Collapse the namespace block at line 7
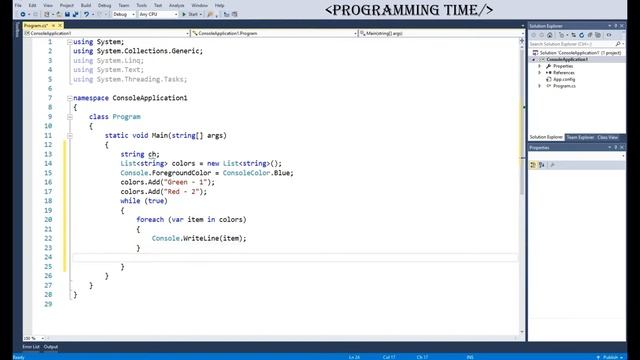The image size is (640, 360). tap(70, 98)
